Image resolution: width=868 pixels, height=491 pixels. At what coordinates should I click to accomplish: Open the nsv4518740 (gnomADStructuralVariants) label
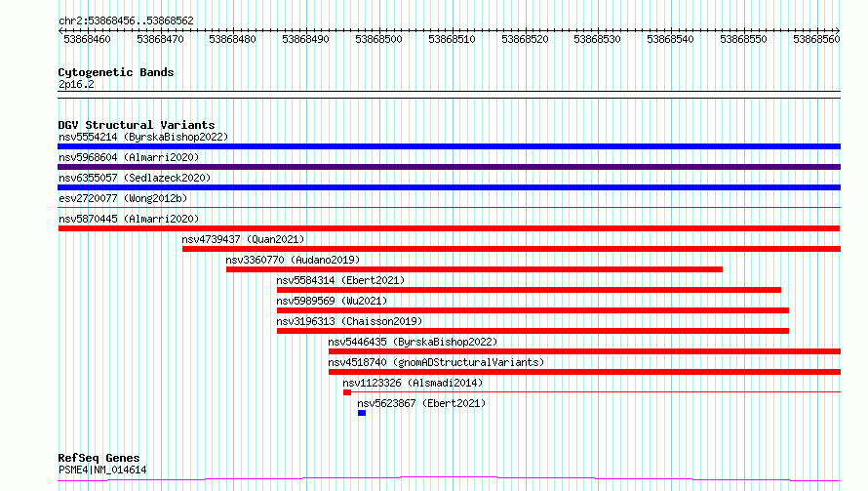tap(436, 362)
